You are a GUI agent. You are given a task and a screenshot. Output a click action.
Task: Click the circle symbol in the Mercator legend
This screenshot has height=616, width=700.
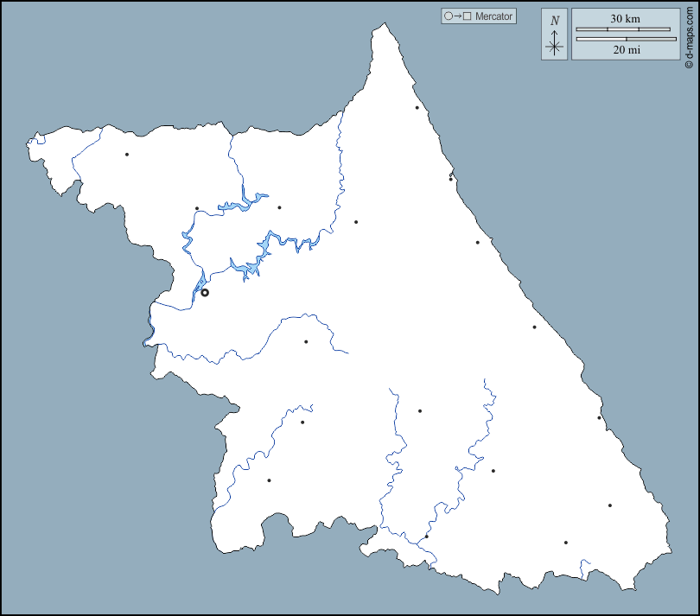448,16
